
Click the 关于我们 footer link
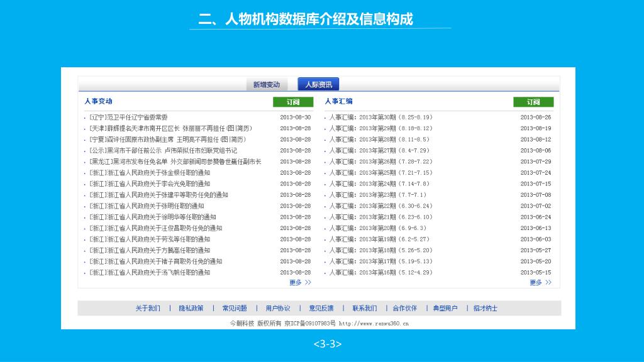(148, 309)
